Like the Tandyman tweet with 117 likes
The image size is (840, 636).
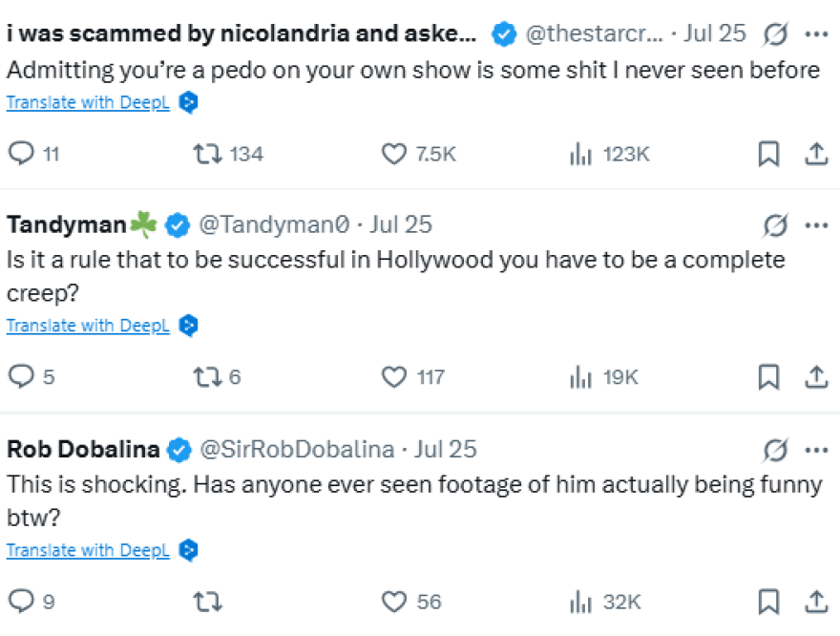(393, 377)
